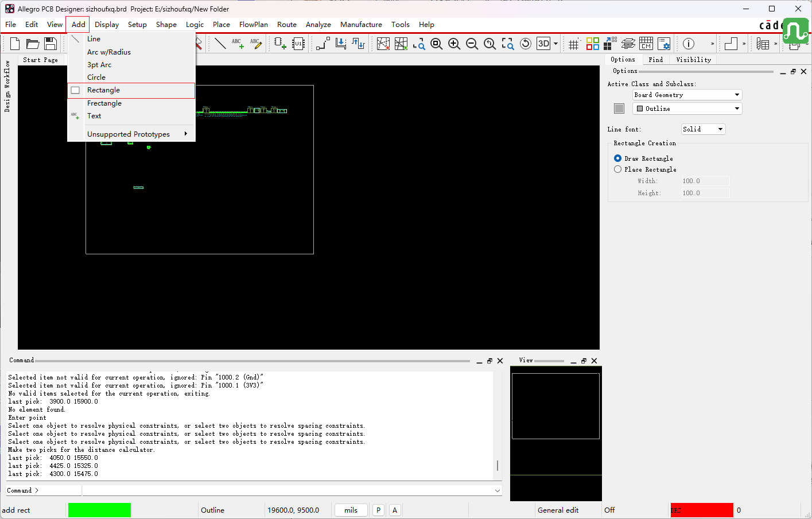
Task: Click the Text Edit (ABC pencil) icon
Action: pos(255,44)
